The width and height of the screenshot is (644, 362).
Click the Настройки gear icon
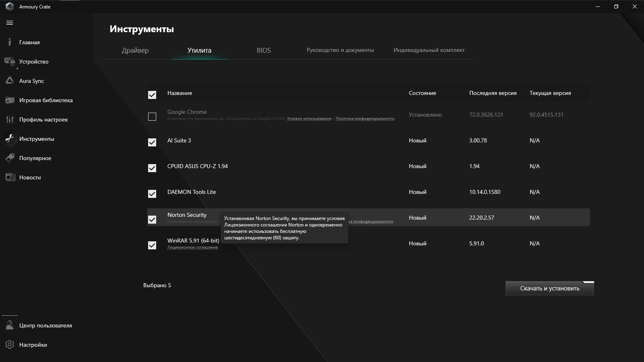[x=10, y=345]
